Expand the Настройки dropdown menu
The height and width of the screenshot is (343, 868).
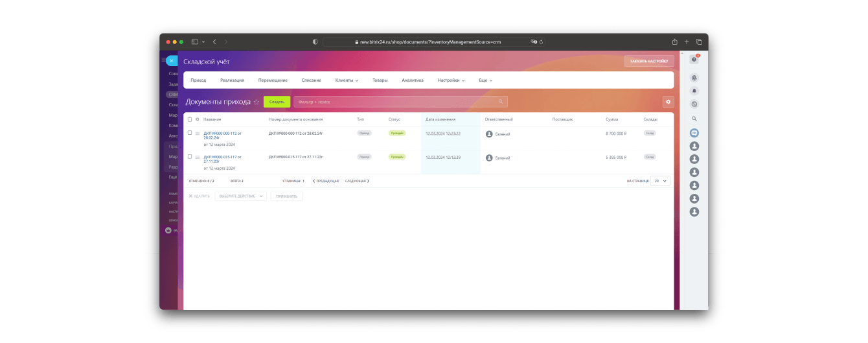coord(451,80)
